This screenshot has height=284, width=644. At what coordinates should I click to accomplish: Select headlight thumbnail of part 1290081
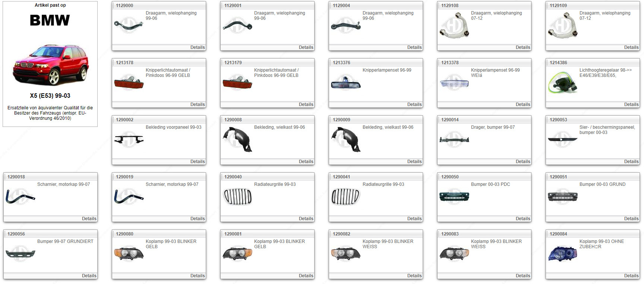pos(237,254)
